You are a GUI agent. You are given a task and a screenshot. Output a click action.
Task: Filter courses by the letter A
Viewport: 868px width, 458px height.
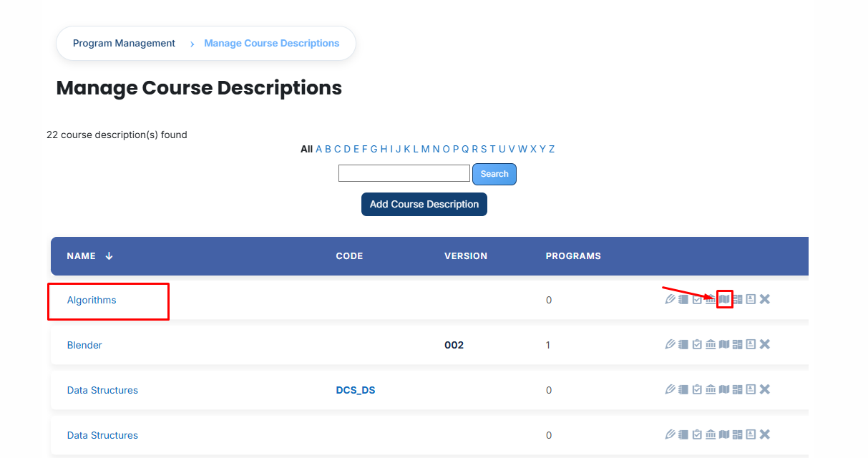tap(319, 149)
